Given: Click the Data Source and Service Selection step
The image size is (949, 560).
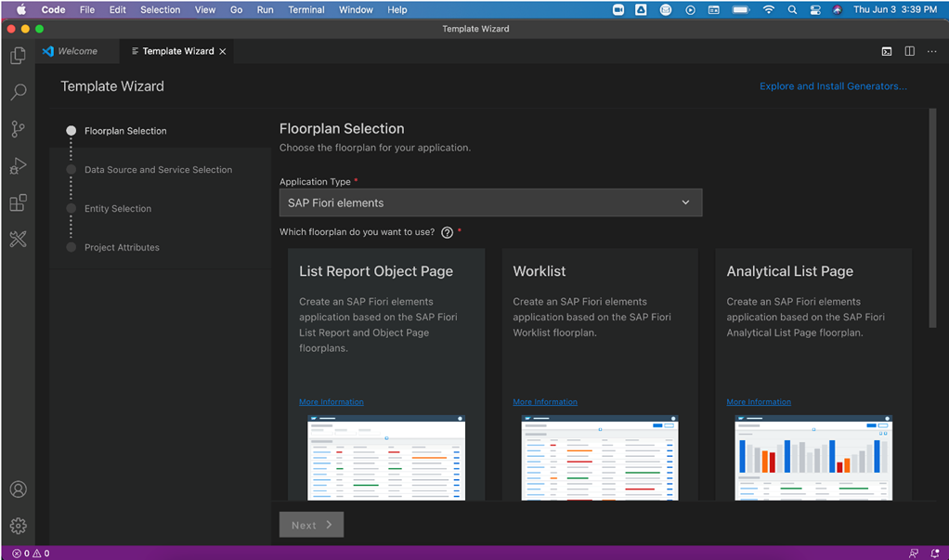Looking at the screenshot, I should (158, 170).
